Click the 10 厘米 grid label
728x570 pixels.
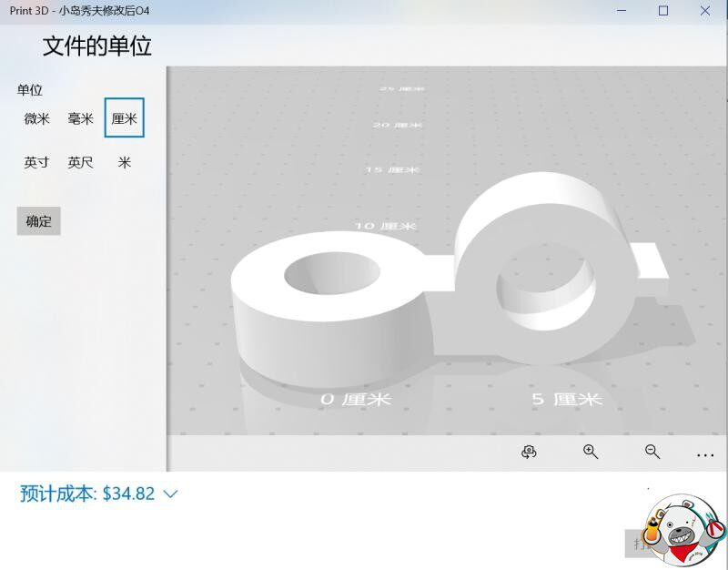(386, 226)
